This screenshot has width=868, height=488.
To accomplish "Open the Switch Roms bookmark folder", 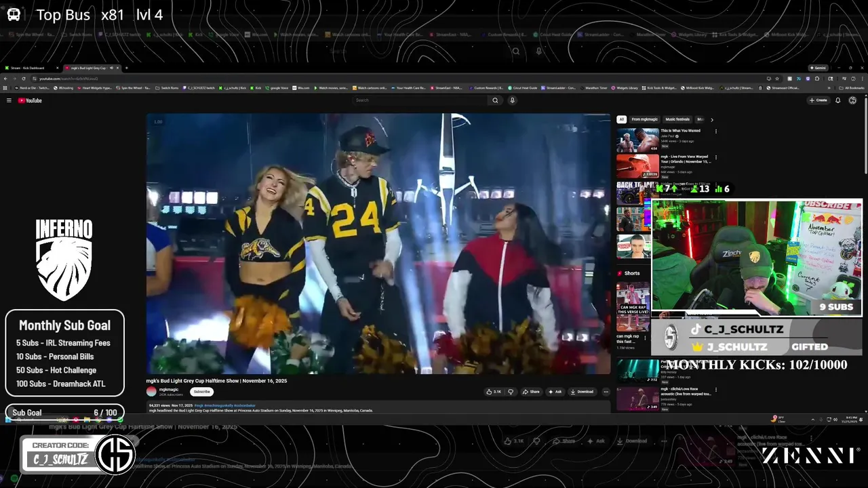I will tap(167, 88).
